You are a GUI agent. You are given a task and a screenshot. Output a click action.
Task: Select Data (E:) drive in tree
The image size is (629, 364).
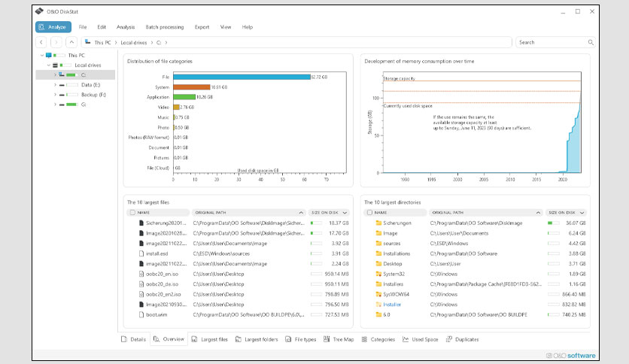[x=90, y=84]
